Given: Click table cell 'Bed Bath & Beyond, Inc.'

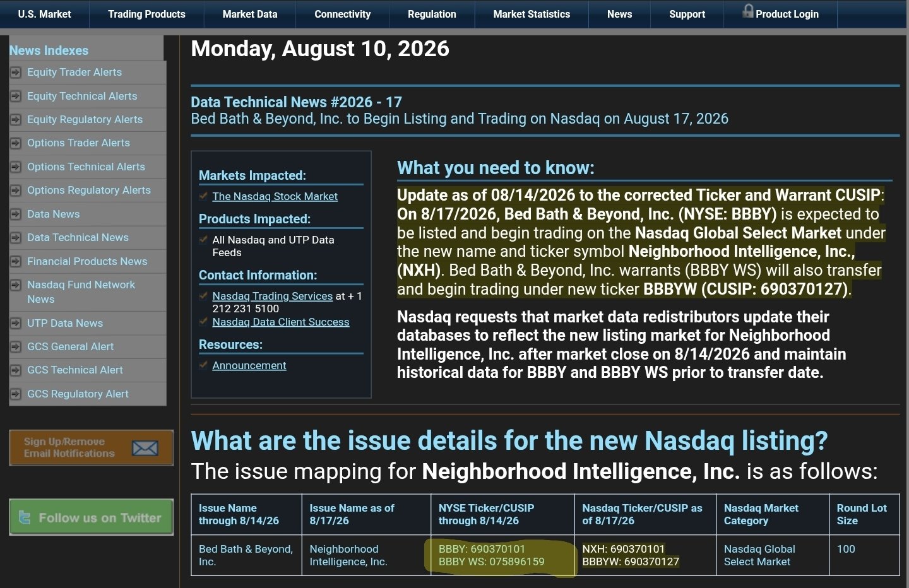Looking at the screenshot, I should pos(246,555).
